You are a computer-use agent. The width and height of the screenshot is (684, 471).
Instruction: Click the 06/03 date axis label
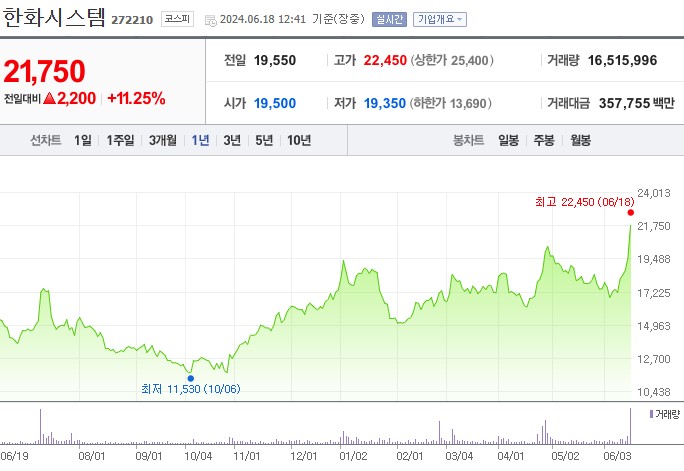pyautogui.click(x=617, y=456)
